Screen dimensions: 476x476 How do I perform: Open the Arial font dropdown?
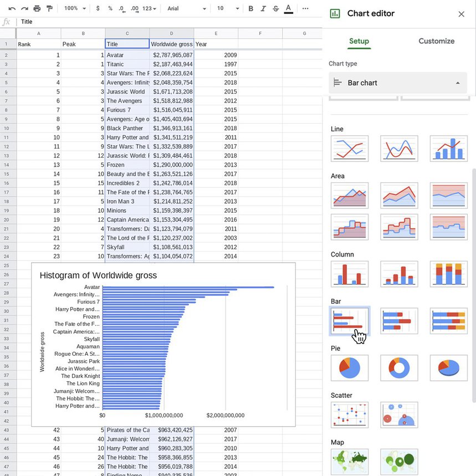187,8
